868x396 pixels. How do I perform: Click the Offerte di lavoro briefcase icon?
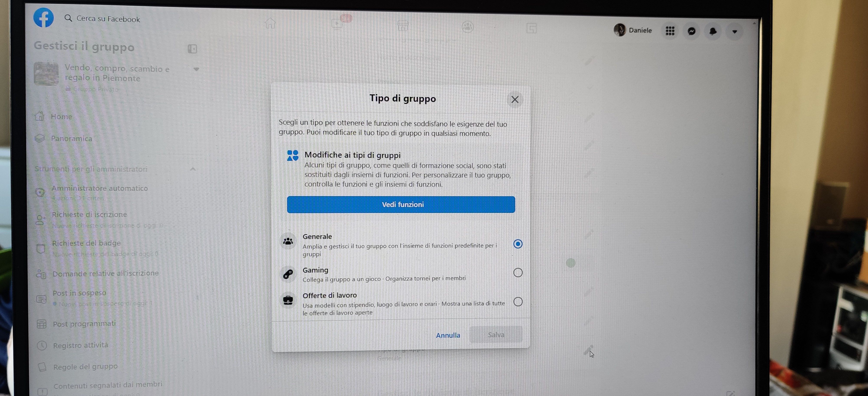click(x=288, y=300)
